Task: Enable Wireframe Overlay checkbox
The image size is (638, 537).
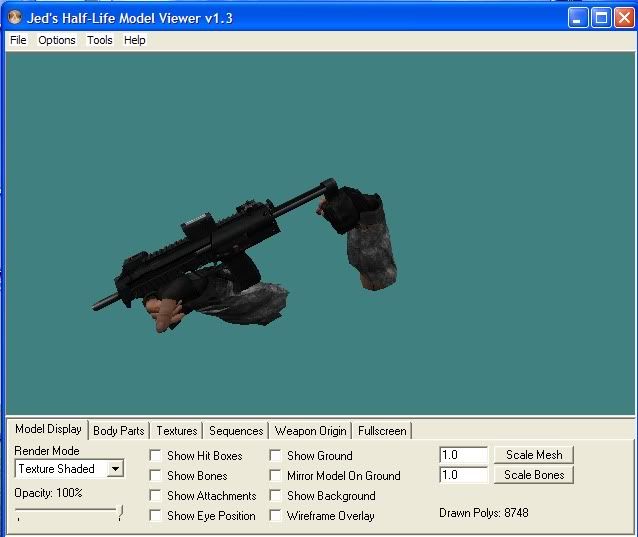Action: coord(275,515)
